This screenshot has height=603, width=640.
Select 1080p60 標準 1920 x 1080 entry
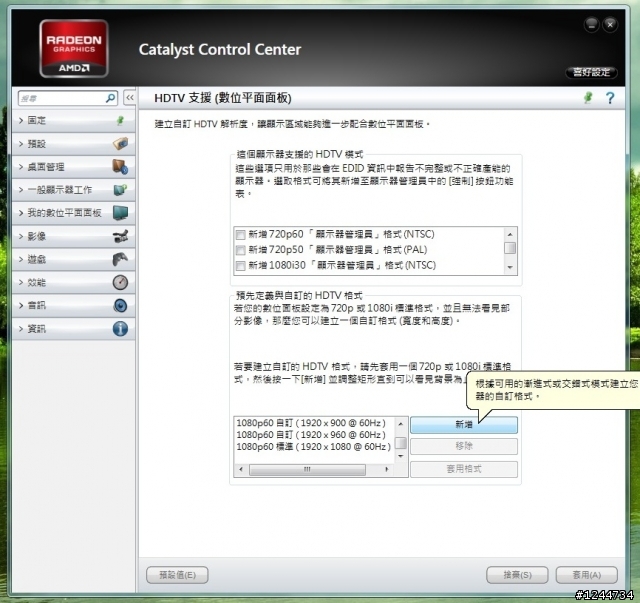pos(313,447)
